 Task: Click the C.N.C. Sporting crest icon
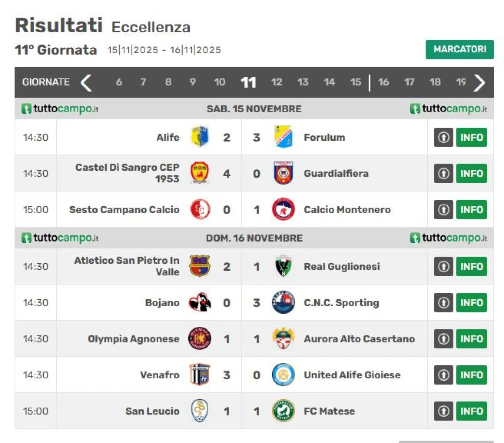click(283, 303)
